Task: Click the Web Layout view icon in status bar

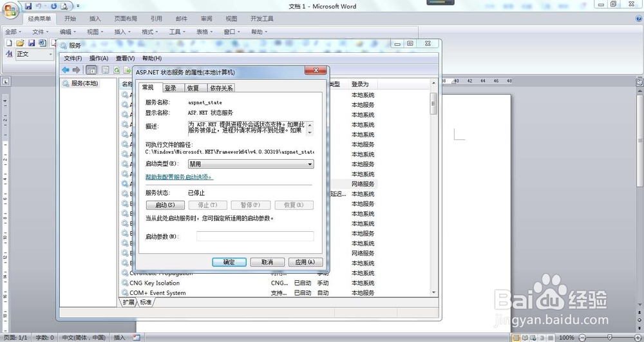Action: [533, 337]
